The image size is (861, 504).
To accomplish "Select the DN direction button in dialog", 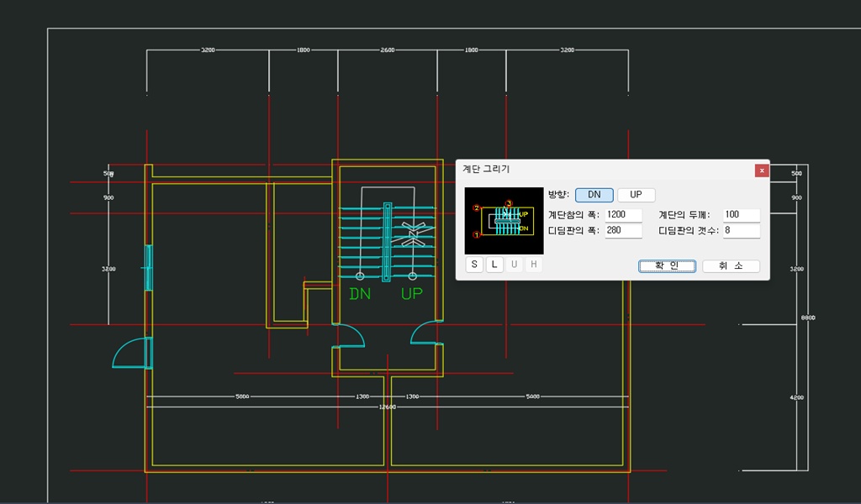I will click(594, 195).
